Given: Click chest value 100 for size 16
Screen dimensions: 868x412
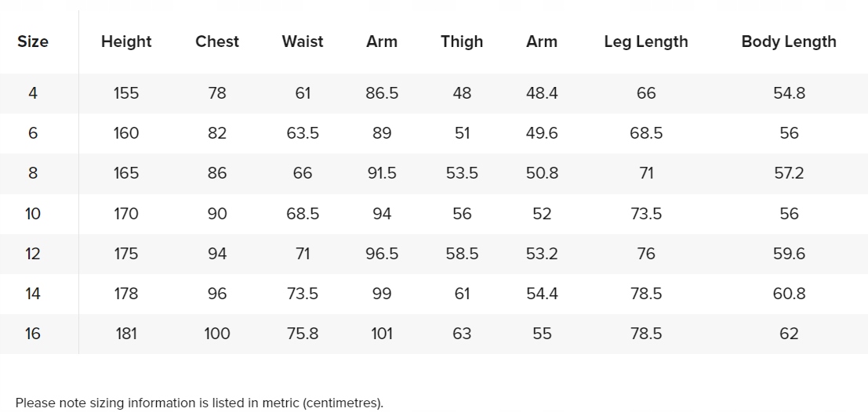Looking at the screenshot, I should tap(217, 334).
